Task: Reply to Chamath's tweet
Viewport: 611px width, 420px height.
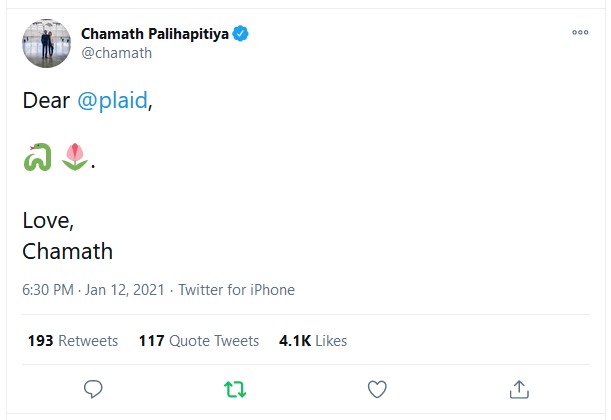Action: coord(94,388)
